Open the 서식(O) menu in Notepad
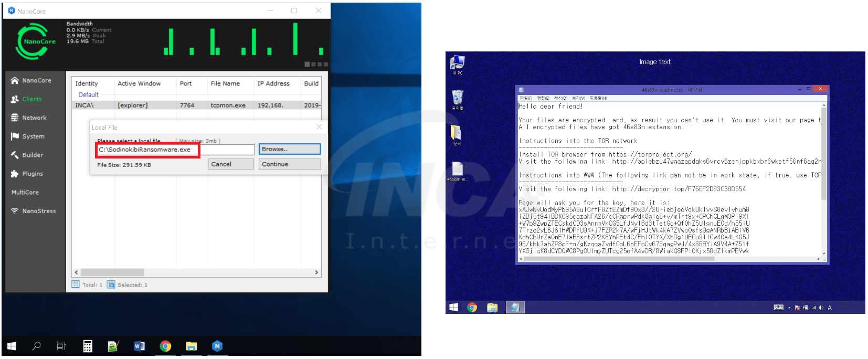The width and height of the screenshot is (868, 359). pyautogui.click(x=561, y=98)
